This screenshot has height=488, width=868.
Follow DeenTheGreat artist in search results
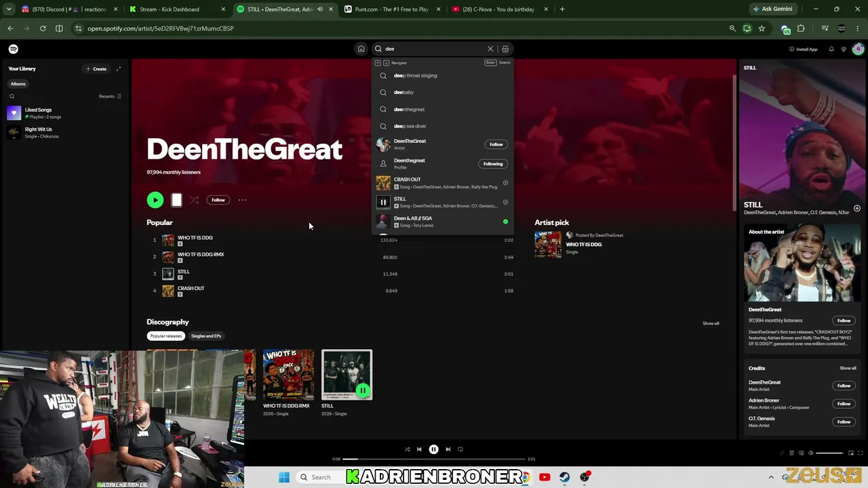tap(496, 144)
